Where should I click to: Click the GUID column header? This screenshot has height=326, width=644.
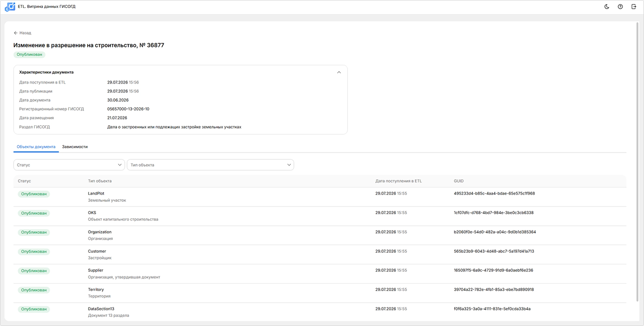click(459, 181)
